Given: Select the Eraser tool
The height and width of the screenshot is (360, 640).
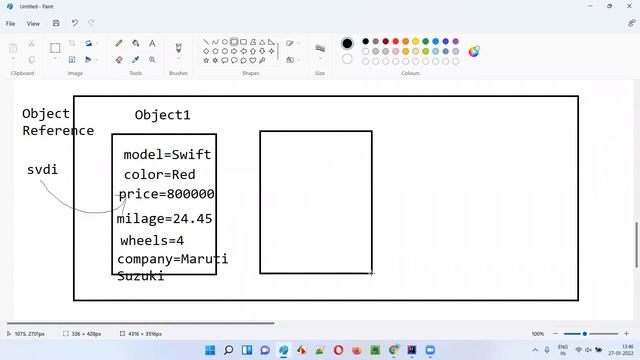Looking at the screenshot, I should click(119, 60).
